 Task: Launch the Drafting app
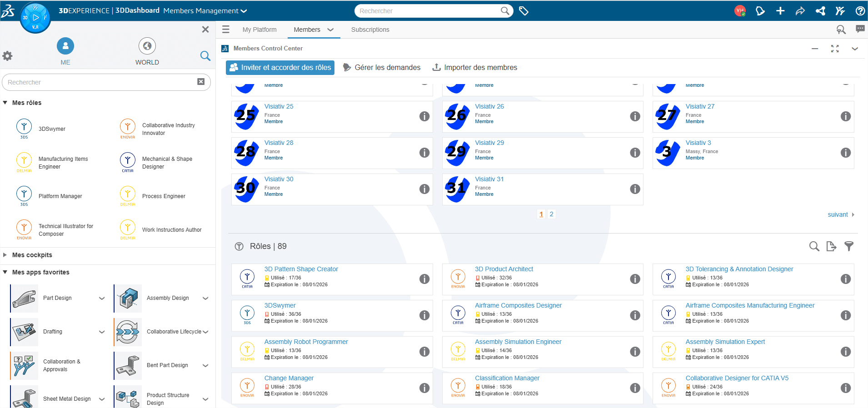25,332
